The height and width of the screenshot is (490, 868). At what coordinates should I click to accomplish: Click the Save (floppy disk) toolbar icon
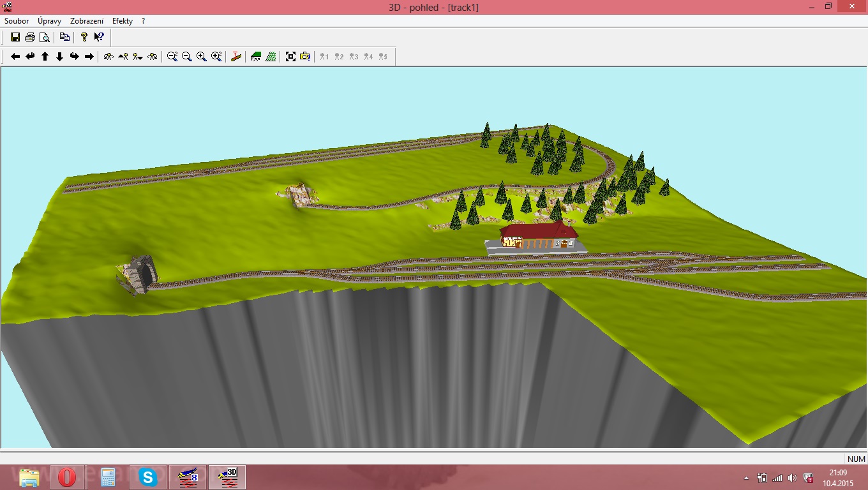tap(15, 37)
